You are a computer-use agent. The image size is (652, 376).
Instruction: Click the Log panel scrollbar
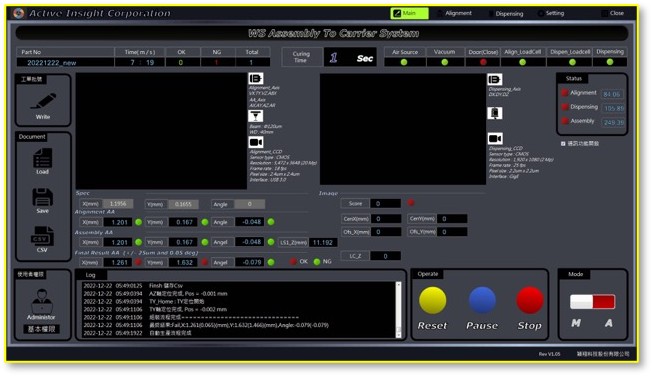[x=398, y=309]
